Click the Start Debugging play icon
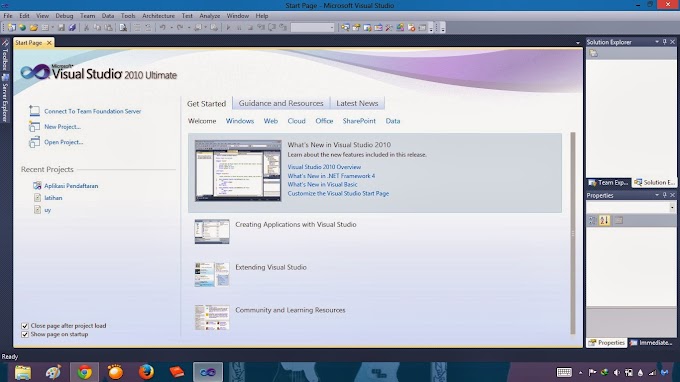Viewport: 680px width, 382px height. point(228,27)
